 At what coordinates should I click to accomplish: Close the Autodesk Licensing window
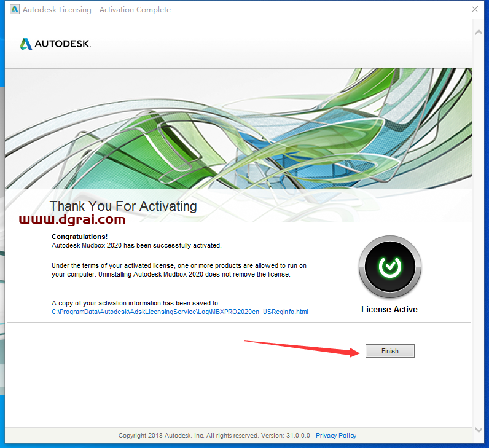pos(475,9)
